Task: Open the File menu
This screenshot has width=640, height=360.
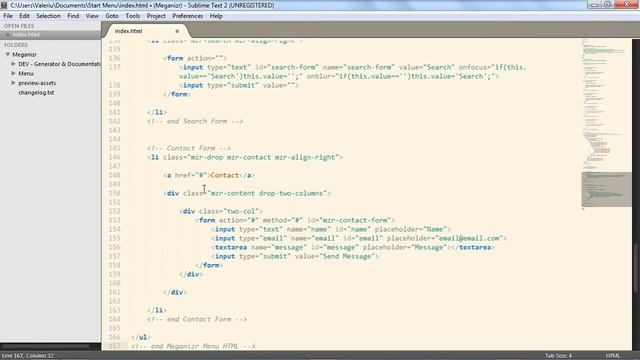Action: [8, 16]
